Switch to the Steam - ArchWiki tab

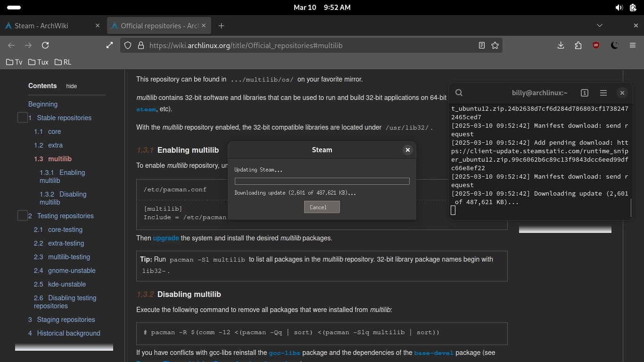[53, 25]
